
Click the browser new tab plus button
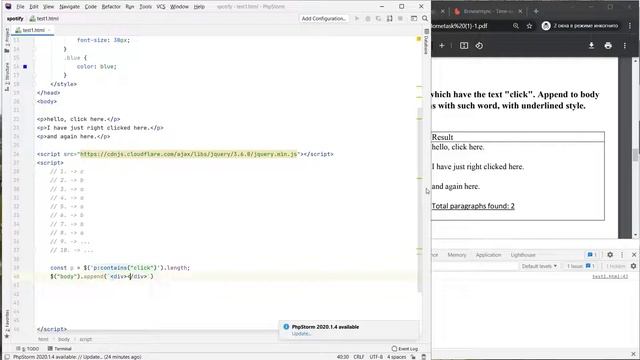(536, 11)
